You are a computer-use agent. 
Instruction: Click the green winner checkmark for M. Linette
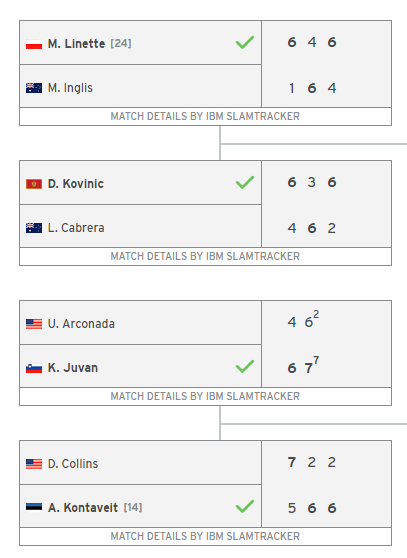[x=245, y=42]
